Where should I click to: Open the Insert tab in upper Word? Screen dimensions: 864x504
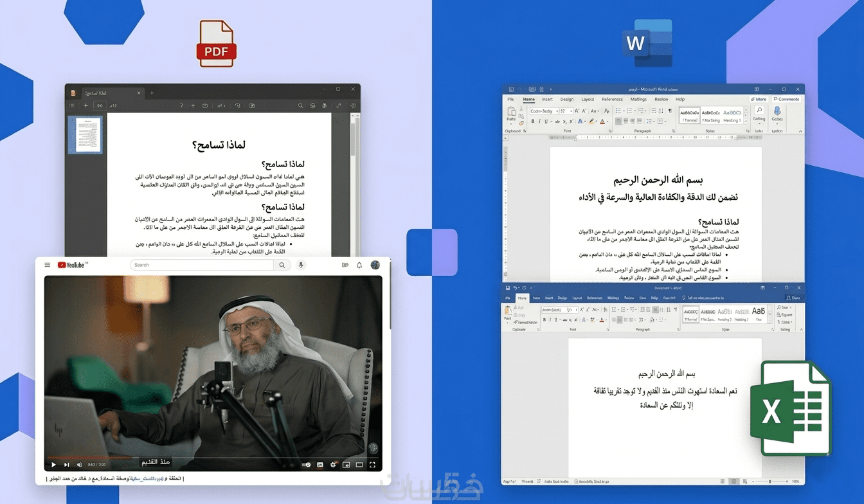(547, 100)
